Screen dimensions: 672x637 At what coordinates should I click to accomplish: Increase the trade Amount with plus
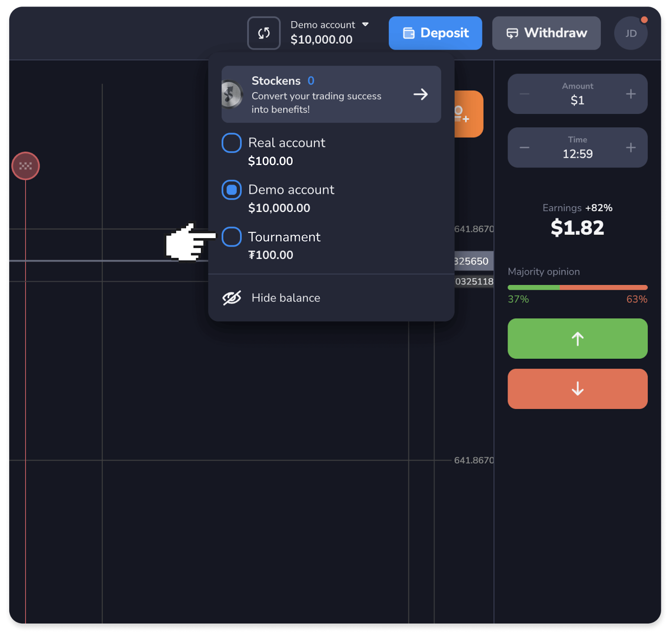pyautogui.click(x=630, y=94)
